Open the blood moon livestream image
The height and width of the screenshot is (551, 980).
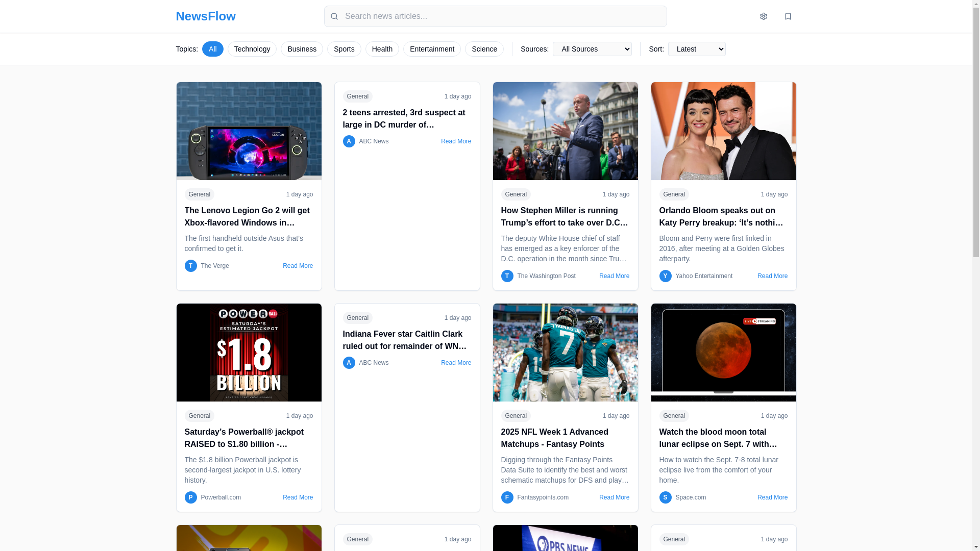724,353
